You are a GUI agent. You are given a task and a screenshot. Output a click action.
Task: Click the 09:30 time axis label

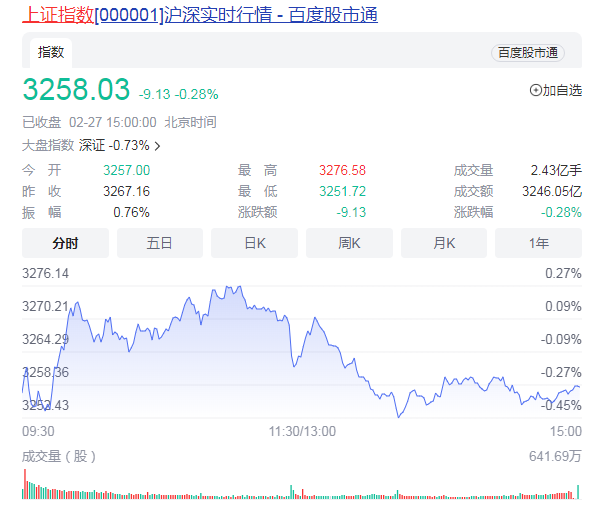[x=38, y=431]
